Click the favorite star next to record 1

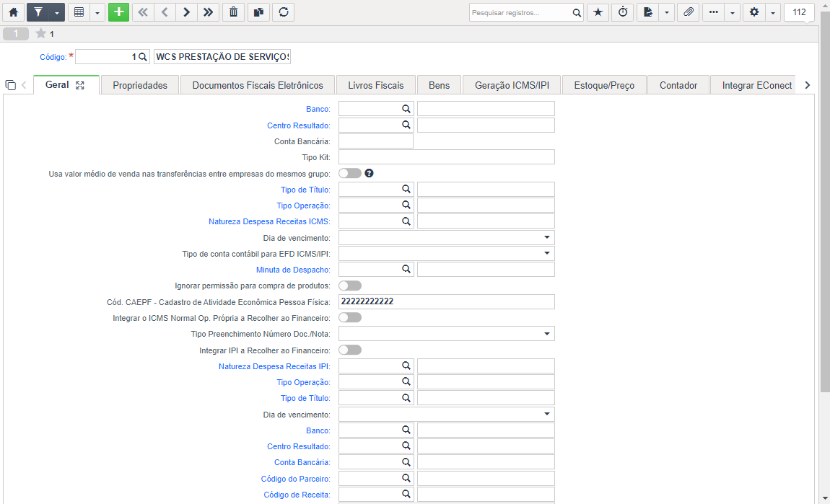click(40, 34)
